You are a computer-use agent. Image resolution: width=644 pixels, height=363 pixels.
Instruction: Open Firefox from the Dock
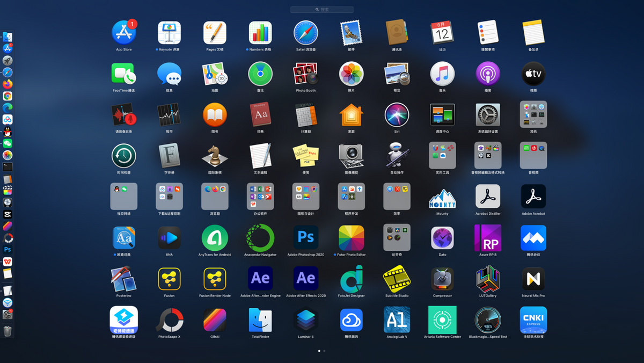(x=8, y=84)
